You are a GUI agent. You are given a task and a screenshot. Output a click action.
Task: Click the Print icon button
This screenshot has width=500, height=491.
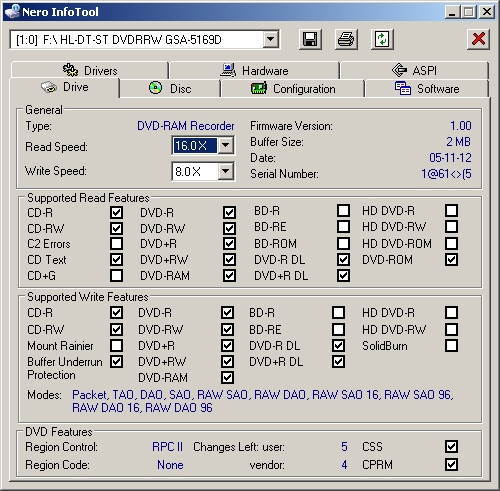click(346, 39)
